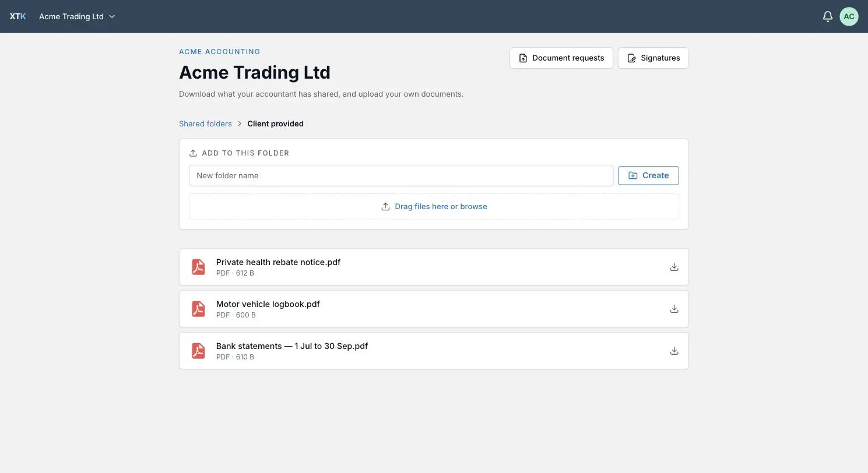Image resolution: width=868 pixels, height=473 pixels.
Task: Click PDF icon of Motor vehicle logbook
Action: point(198,309)
